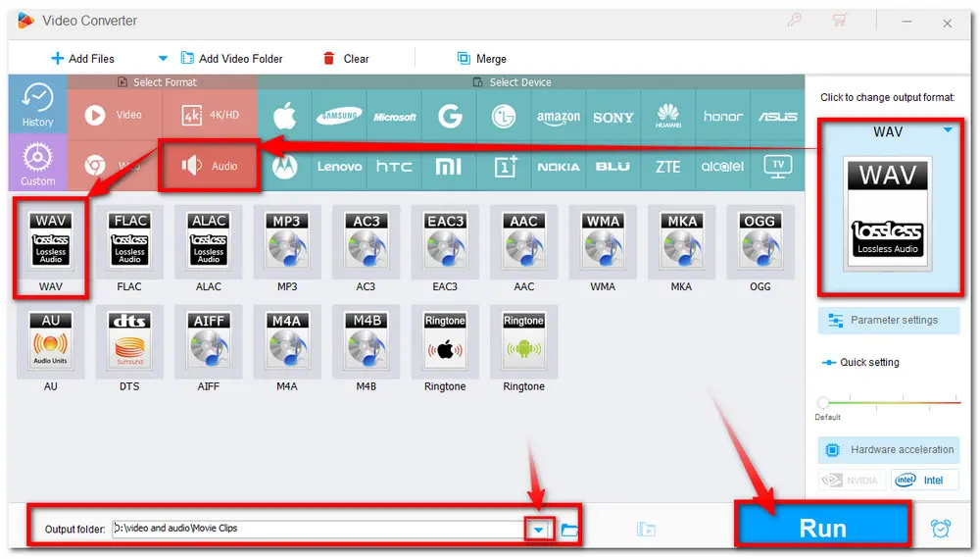Viewport: 980px width, 559px height.
Task: Select the AU Audio Units format
Action: (51, 349)
